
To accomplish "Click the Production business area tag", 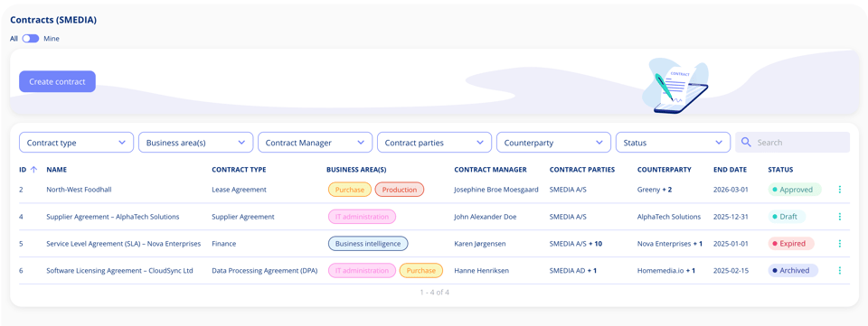I will click(399, 190).
